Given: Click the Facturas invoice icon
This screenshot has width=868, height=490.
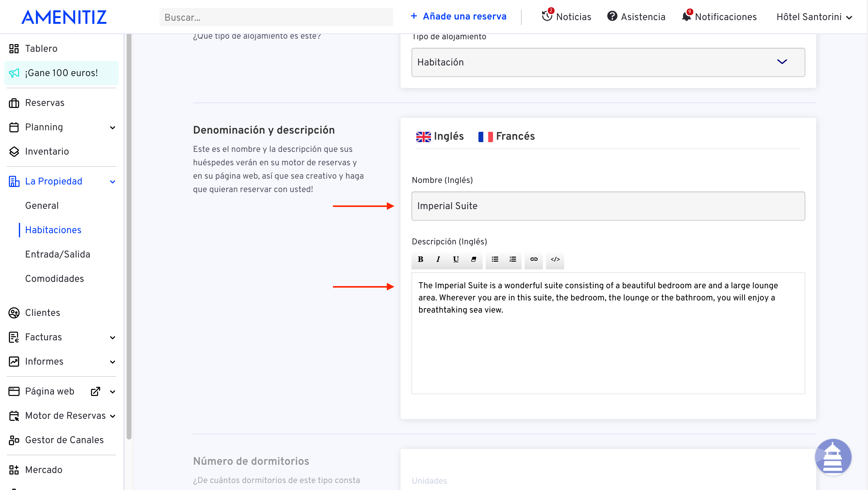Looking at the screenshot, I should [14, 337].
